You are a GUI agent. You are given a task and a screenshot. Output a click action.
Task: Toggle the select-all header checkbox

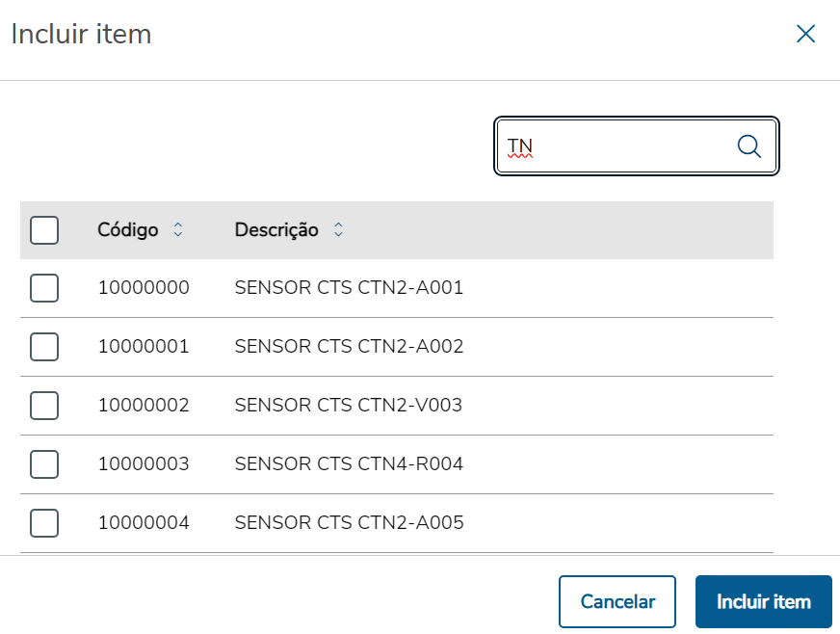coord(44,230)
